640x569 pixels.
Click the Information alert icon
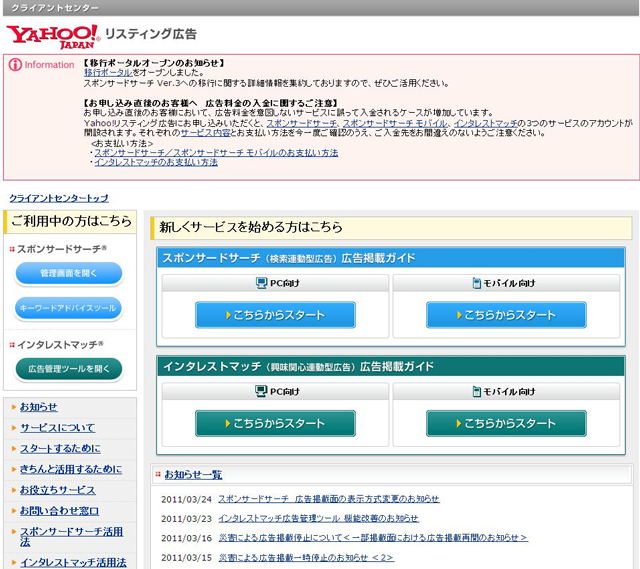click(15, 65)
